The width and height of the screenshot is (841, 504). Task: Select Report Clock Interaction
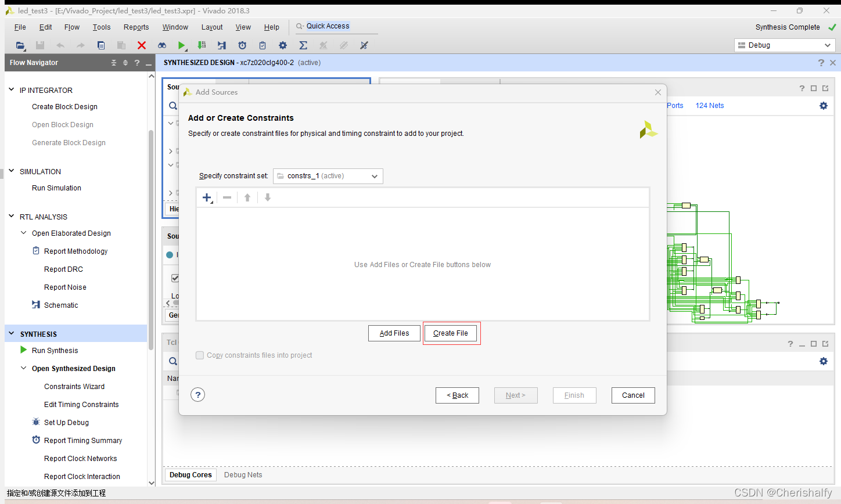pyautogui.click(x=82, y=477)
